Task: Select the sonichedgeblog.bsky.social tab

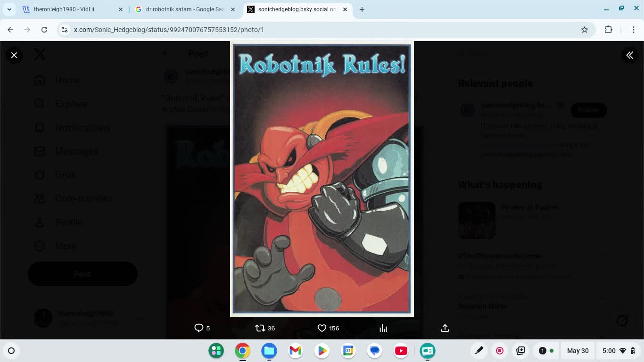Action: (x=297, y=9)
